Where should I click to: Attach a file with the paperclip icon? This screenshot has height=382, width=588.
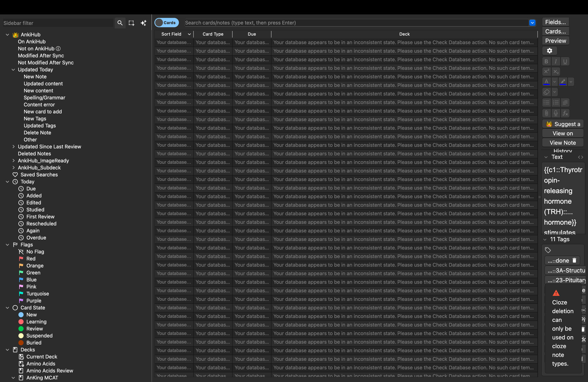tap(546, 113)
